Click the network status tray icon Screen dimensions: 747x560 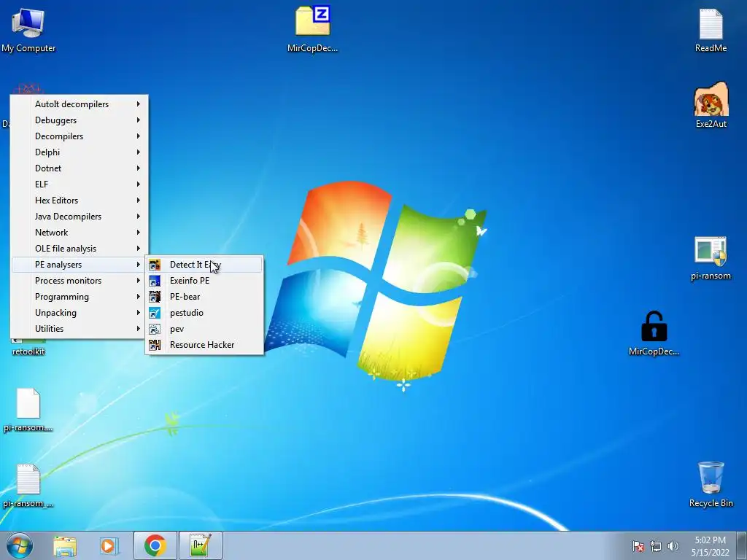pos(656,546)
